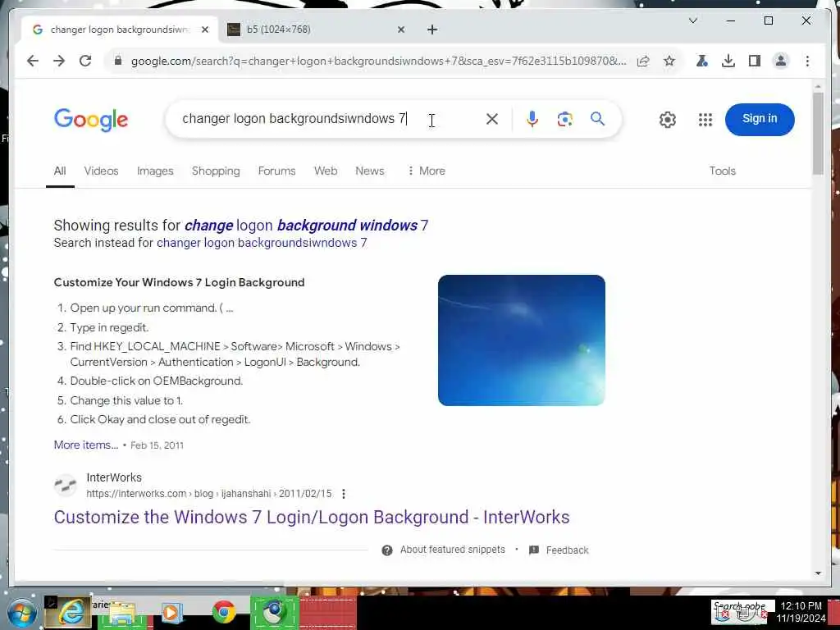Open corrected query change logon background windows 7

click(307, 226)
